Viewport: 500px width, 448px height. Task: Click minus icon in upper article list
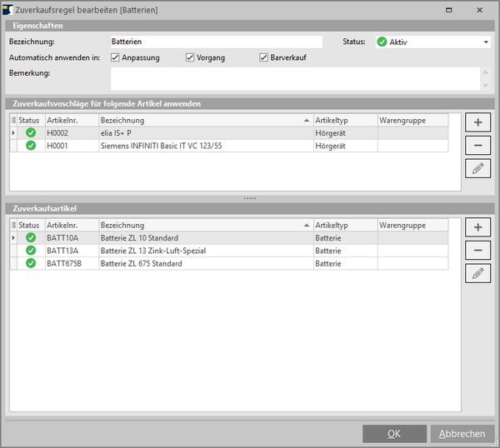(x=477, y=145)
